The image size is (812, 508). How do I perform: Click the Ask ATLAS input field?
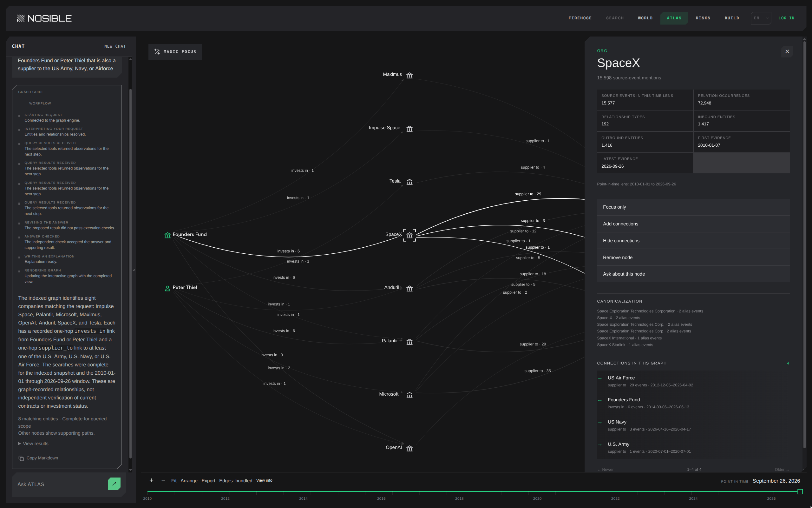click(60, 484)
